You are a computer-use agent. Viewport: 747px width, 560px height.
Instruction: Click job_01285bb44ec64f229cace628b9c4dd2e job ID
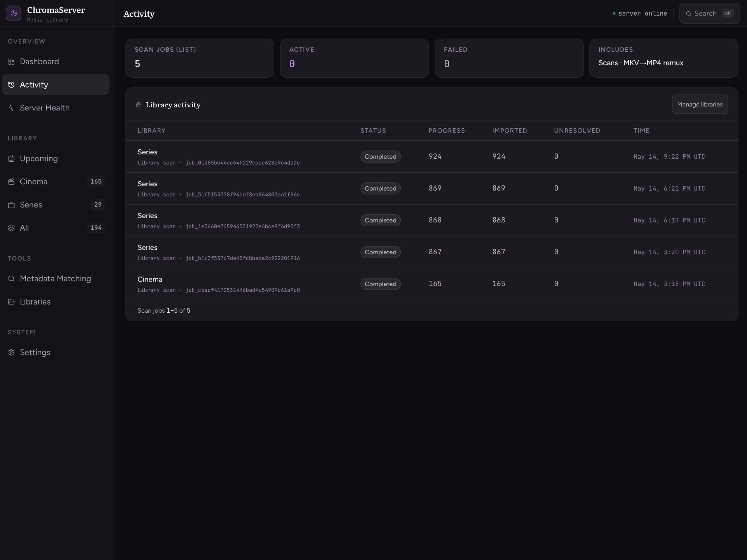(242, 163)
